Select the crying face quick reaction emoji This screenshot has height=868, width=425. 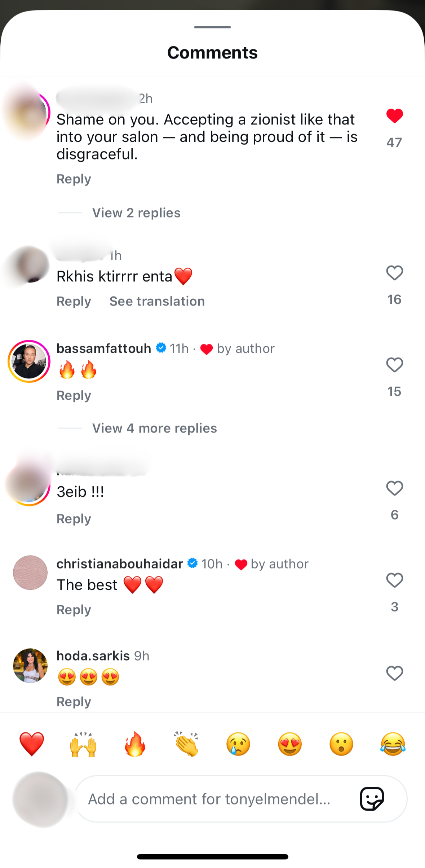(237, 743)
